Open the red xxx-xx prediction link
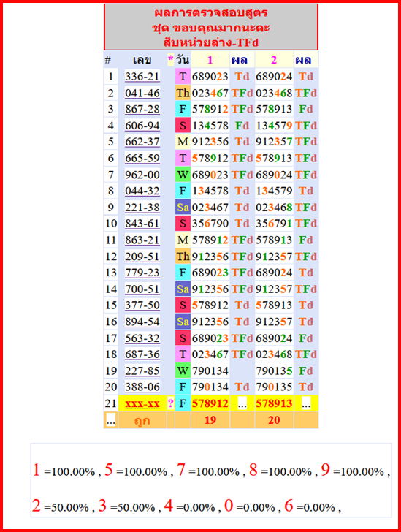Screen dimensions: 401x532 point(142,403)
